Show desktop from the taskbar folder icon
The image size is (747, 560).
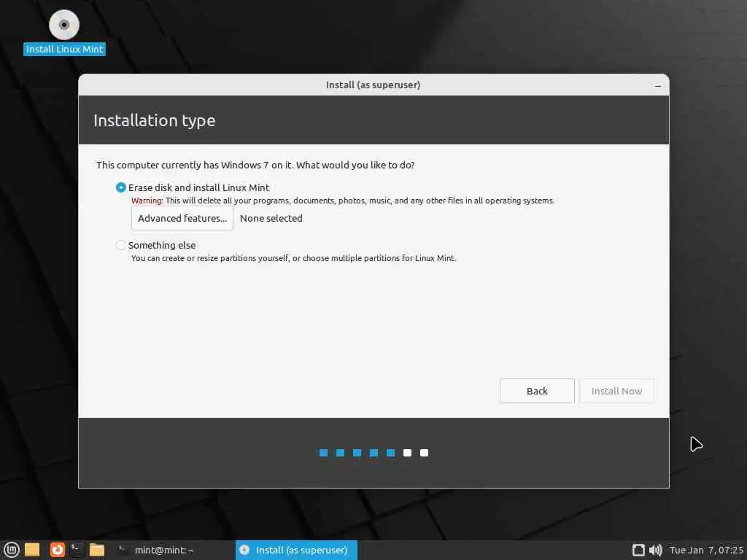tap(32, 550)
